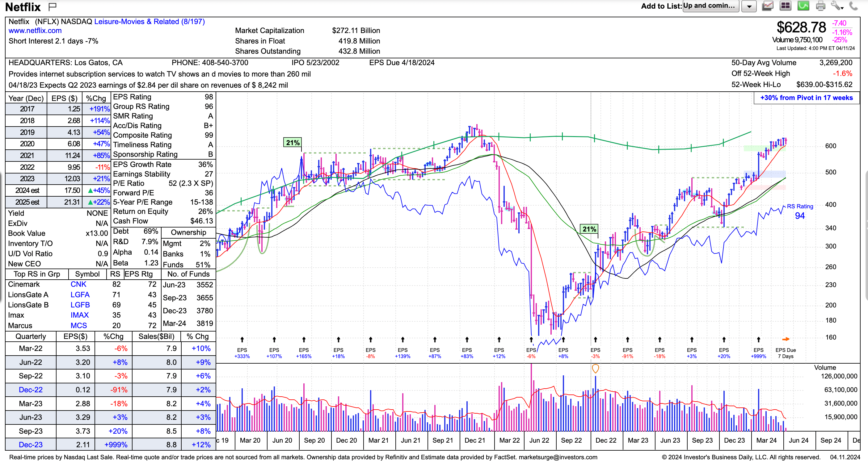Click the Short Interest 2.1 days -7% text
The width and height of the screenshot is (868, 463).
(53, 41)
